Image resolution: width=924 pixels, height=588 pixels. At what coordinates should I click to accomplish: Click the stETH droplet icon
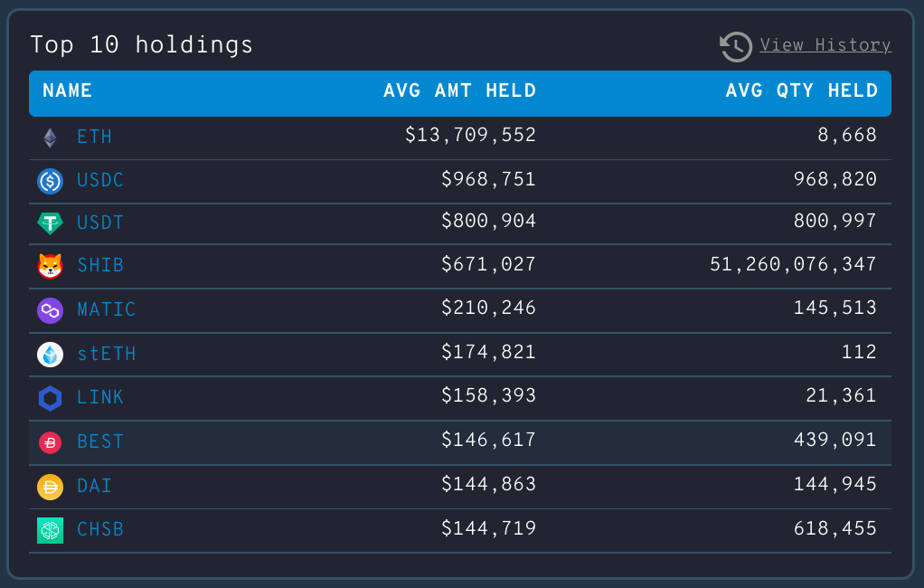[50, 354]
